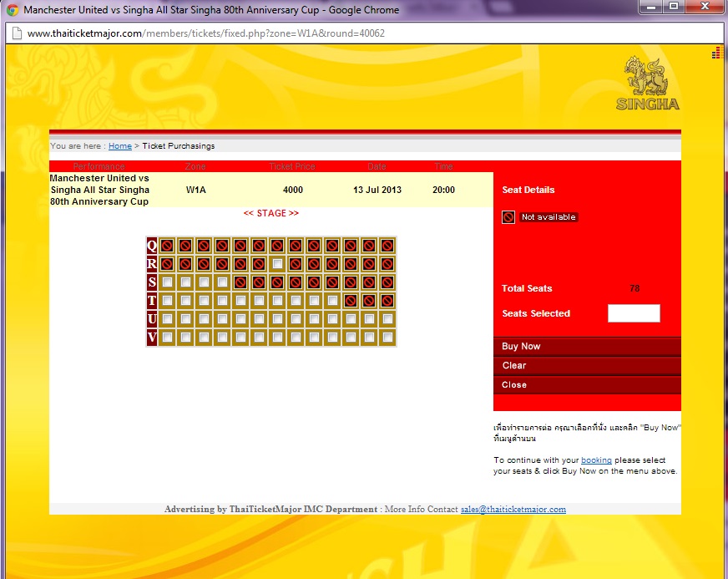The height and width of the screenshot is (579, 728).
Task: Click the Not available legend icon
Action: pos(508,217)
